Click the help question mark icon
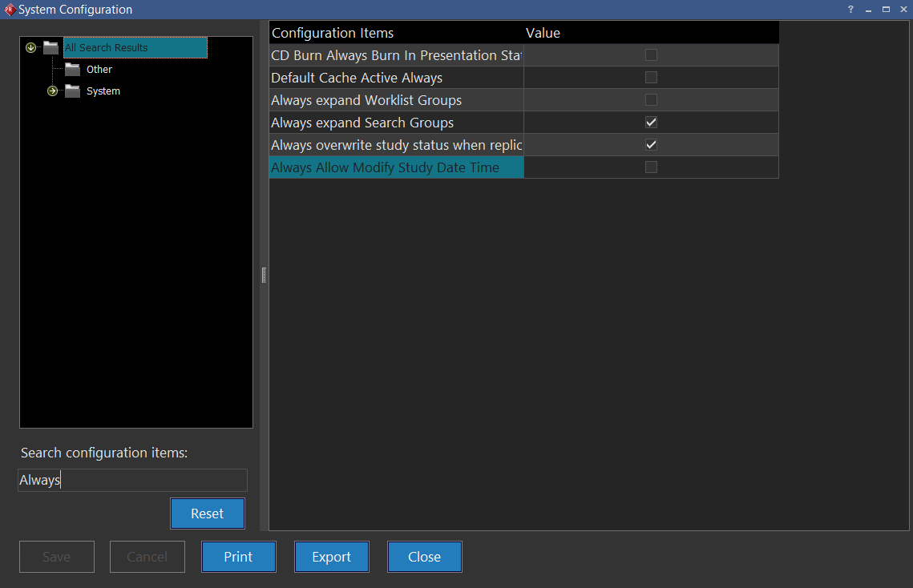The image size is (913, 588). tap(850, 10)
